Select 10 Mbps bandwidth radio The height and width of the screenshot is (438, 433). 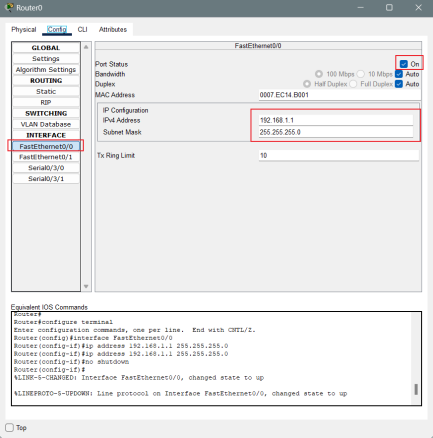(361, 74)
